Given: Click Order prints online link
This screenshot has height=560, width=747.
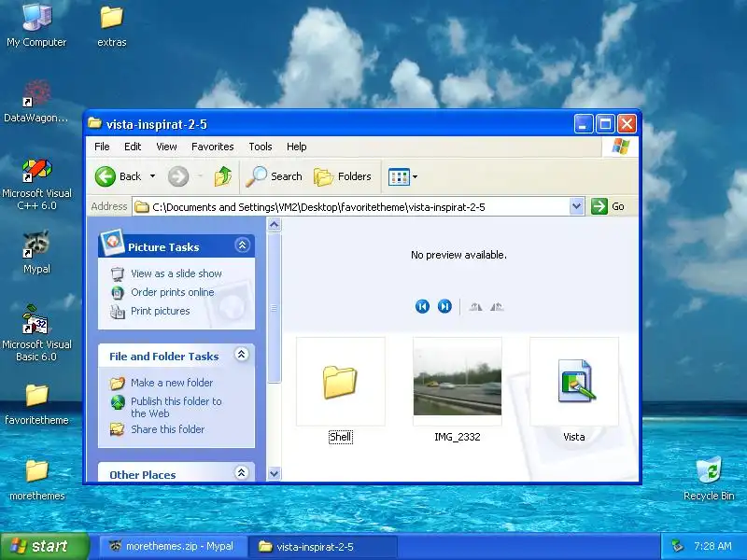Looking at the screenshot, I should [173, 292].
